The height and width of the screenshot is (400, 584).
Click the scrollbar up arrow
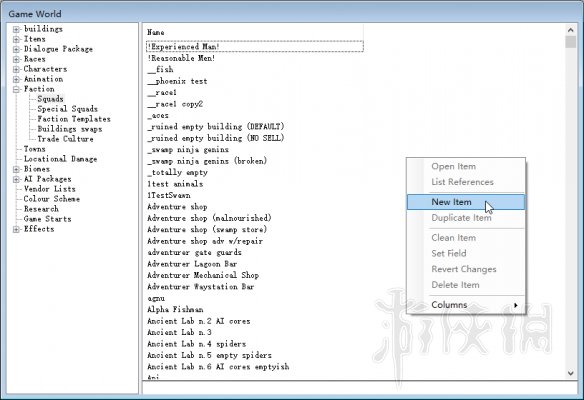click(571, 30)
